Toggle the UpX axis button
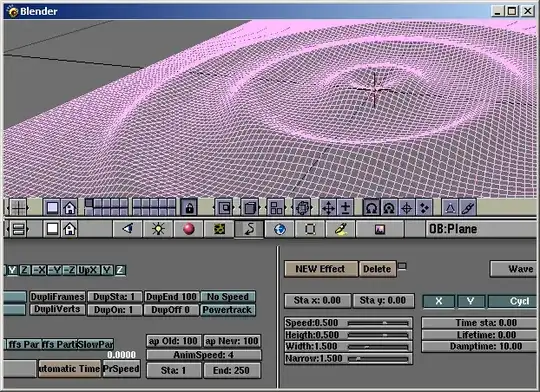The image size is (540, 392). [89, 270]
